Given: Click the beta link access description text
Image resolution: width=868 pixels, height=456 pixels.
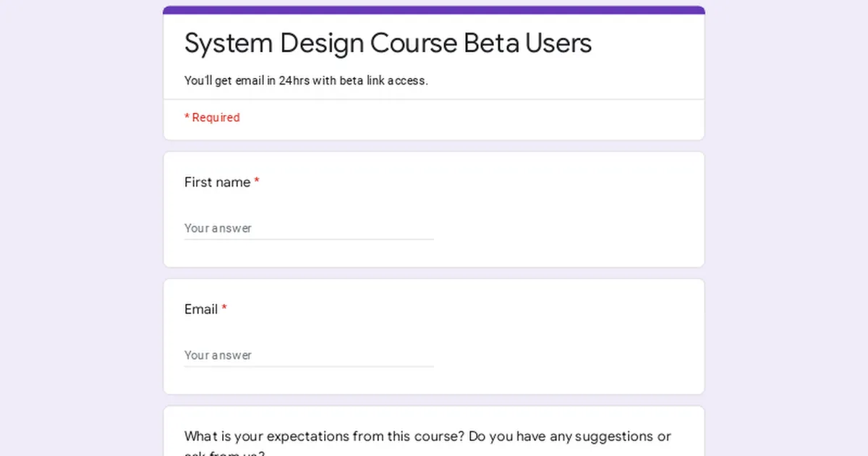Looking at the screenshot, I should (306, 80).
